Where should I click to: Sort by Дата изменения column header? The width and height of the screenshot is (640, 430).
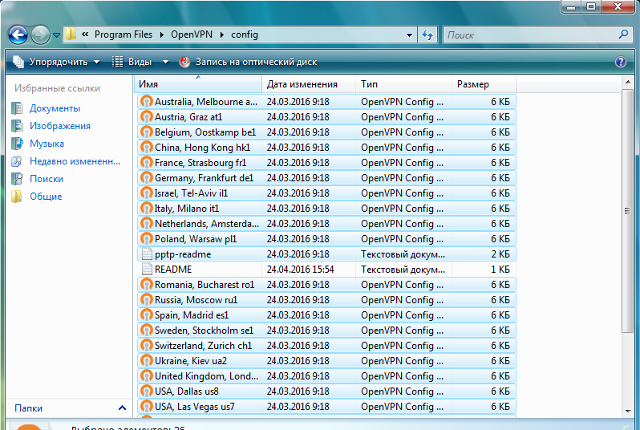[309, 84]
